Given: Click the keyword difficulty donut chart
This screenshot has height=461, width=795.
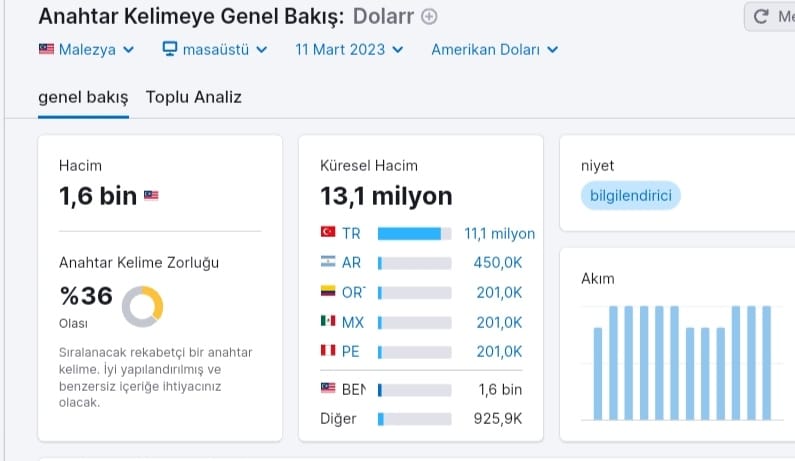Looking at the screenshot, I should [142, 306].
